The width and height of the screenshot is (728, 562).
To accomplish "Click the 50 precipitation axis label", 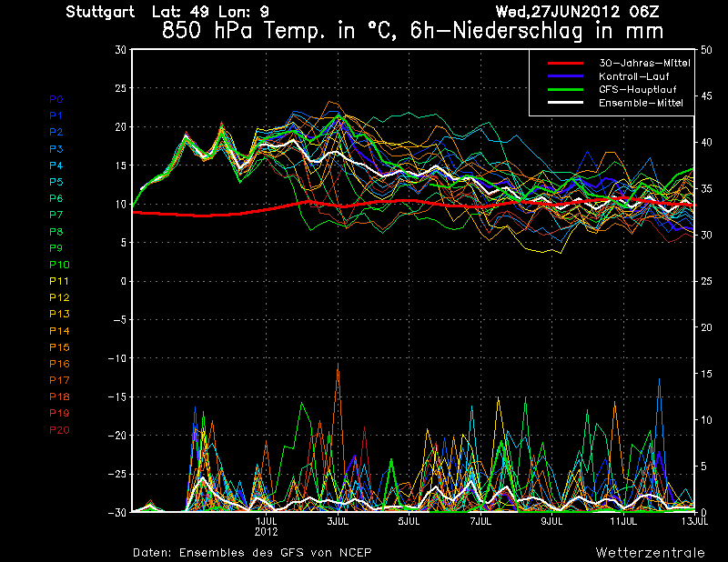I will pos(706,50).
